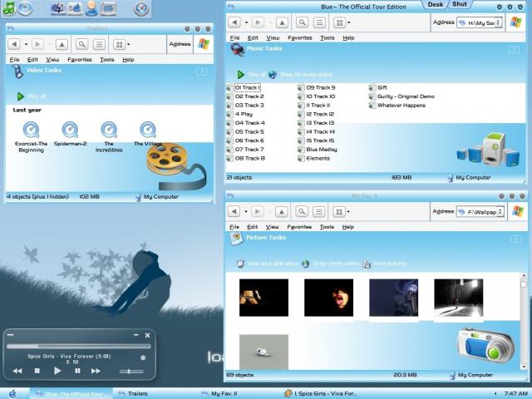Screen dimensions: 532x399
Task: Stop playback in media player
Action: (37, 371)
